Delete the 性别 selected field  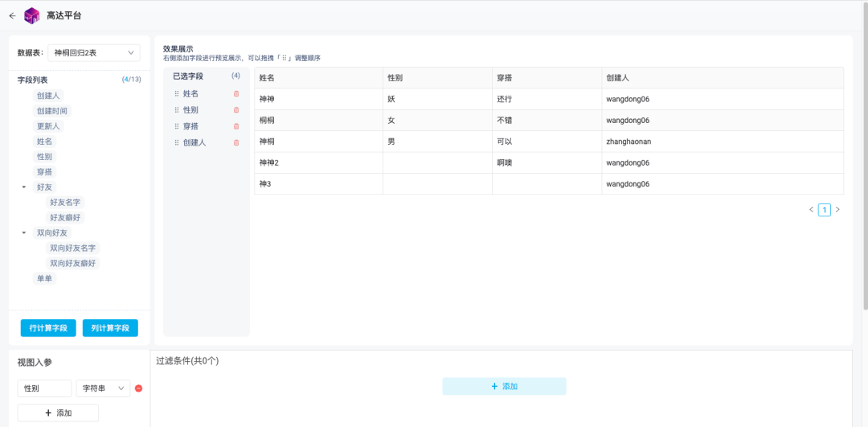[x=236, y=110]
